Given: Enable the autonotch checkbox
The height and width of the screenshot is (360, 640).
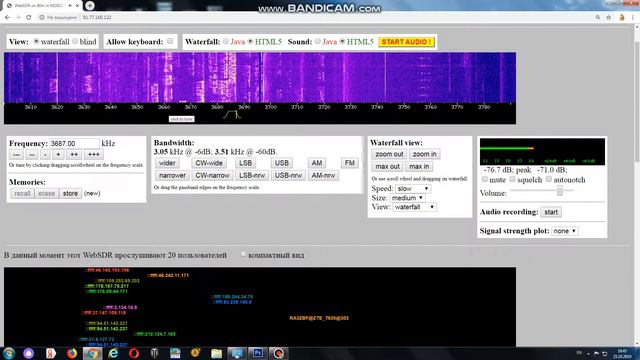Looking at the screenshot, I should click(549, 179).
